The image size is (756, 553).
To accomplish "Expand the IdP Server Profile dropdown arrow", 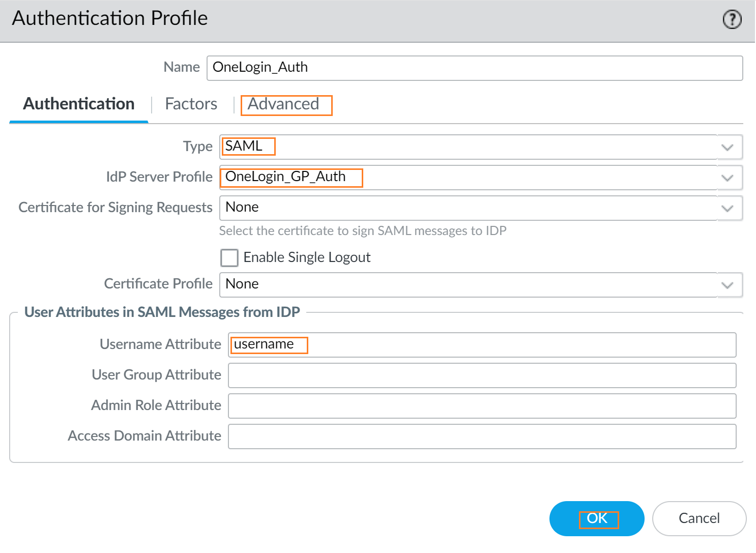I will [728, 178].
